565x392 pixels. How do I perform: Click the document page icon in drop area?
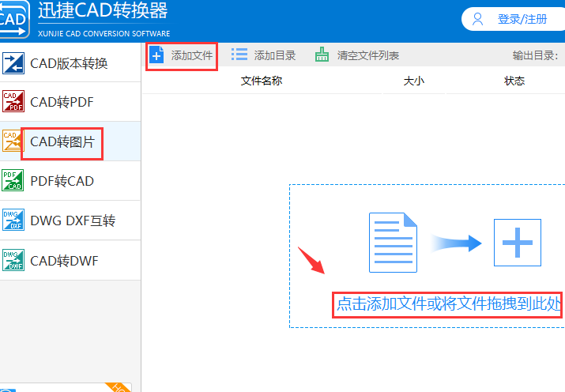coord(393,243)
